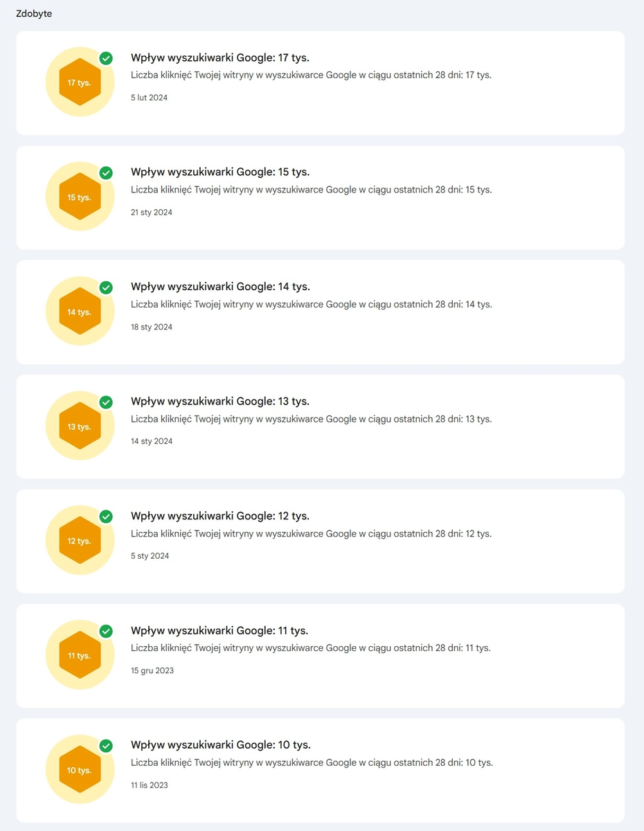
Task: Click the 13 tys. hexagon badge
Action: 80,426
